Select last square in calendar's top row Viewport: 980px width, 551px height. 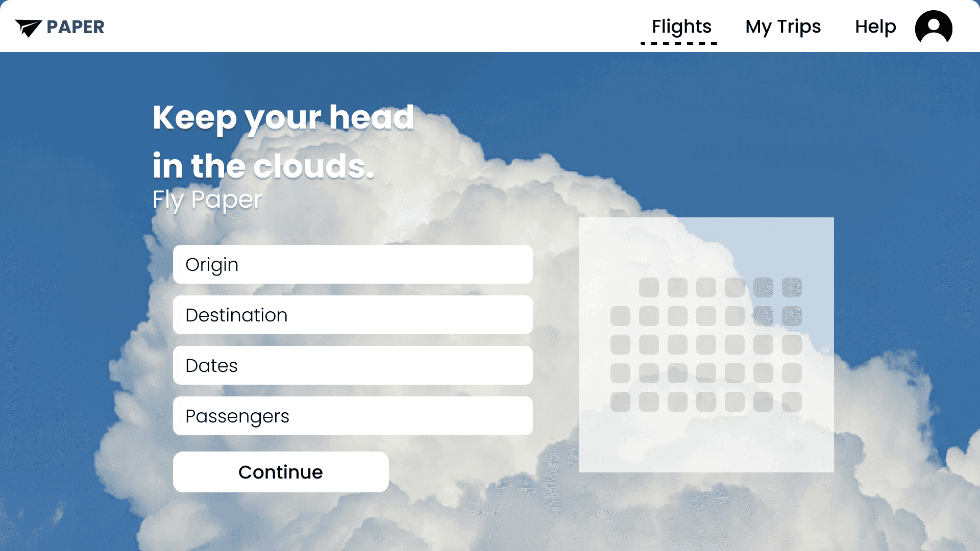click(792, 288)
